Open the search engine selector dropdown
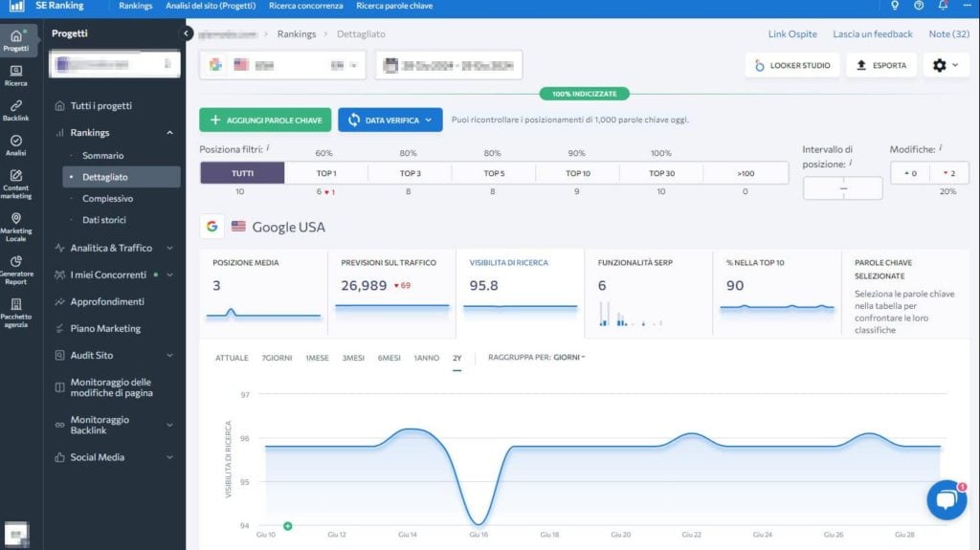The width and height of the screenshot is (980, 550). (x=282, y=65)
